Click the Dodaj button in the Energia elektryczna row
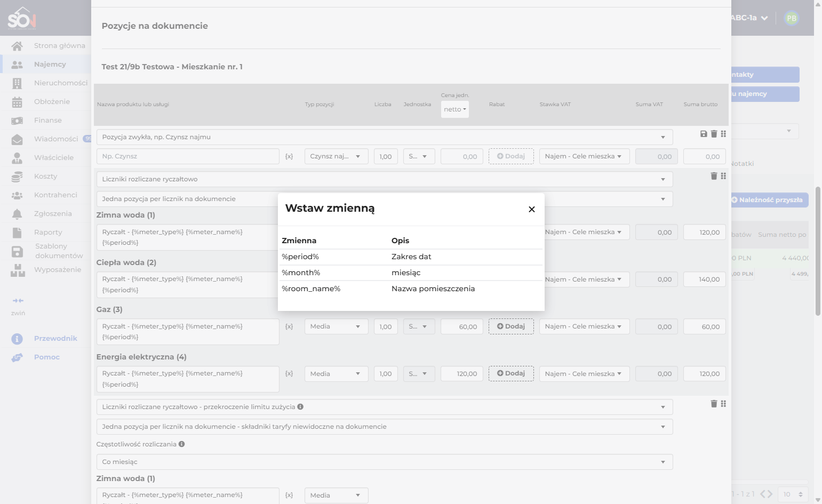 point(511,373)
